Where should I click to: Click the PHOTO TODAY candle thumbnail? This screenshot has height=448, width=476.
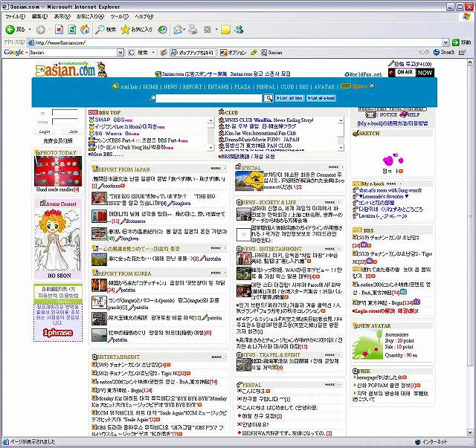point(58,171)
